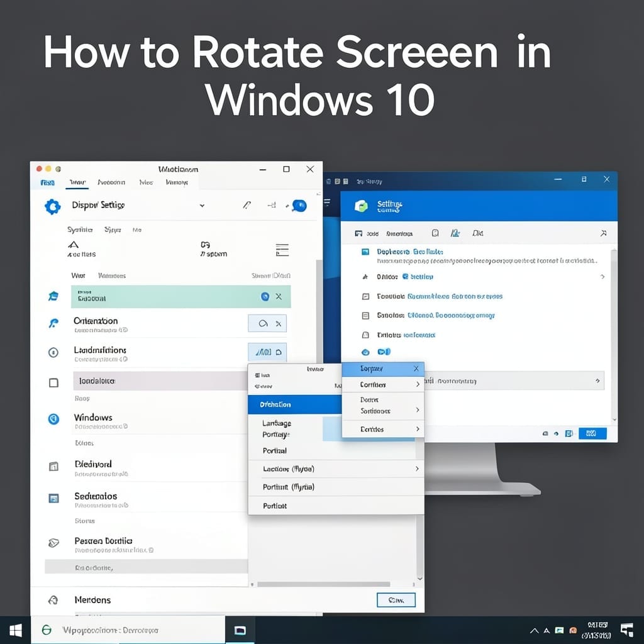This screenshot has width=644, height=644.
Task: Click the icon beside Pesaen Dordiic row
Action: tap(53, 543)
